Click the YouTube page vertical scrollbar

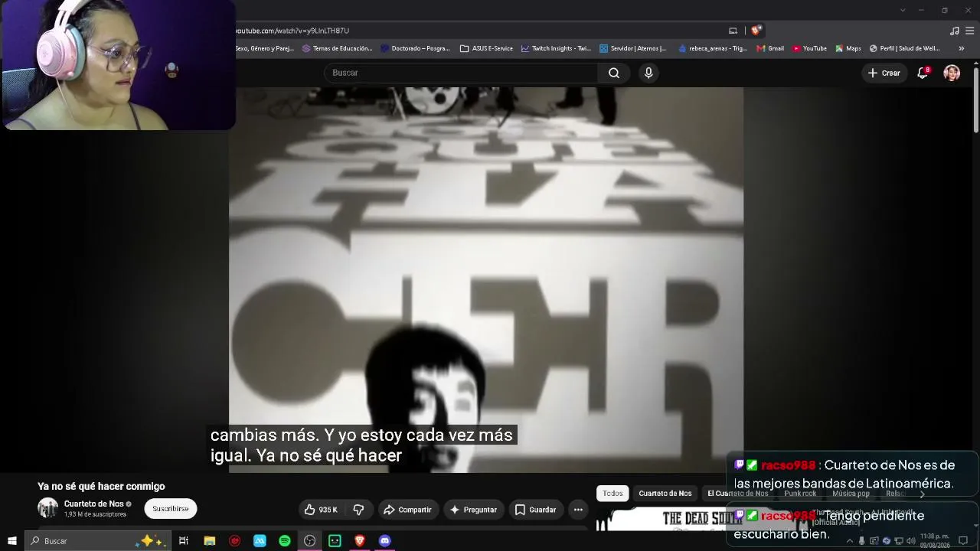click(976, 99)
